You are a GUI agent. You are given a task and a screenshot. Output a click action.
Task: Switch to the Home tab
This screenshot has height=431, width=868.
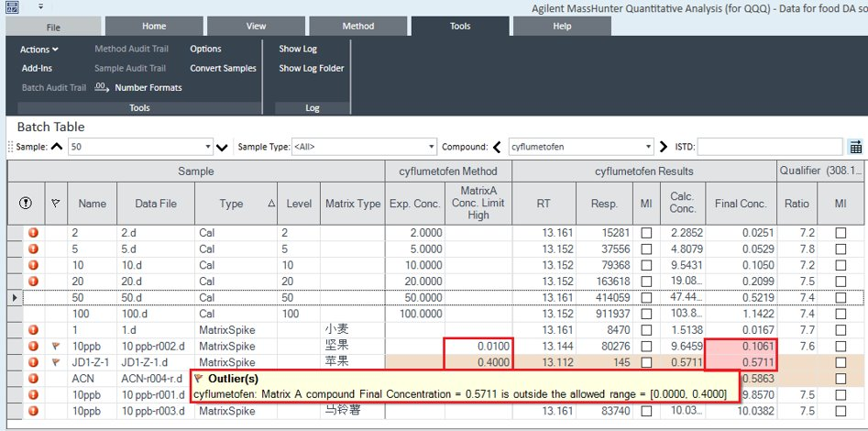point(154,26)
